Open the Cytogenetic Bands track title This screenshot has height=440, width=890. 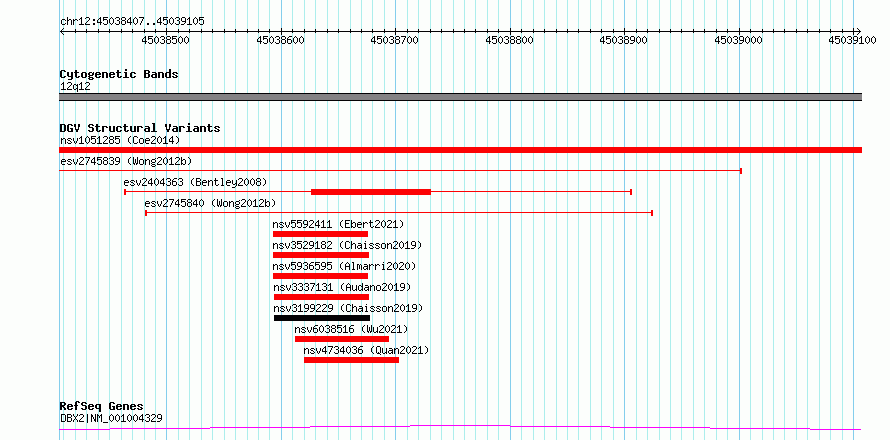click(x=119, y=74)
